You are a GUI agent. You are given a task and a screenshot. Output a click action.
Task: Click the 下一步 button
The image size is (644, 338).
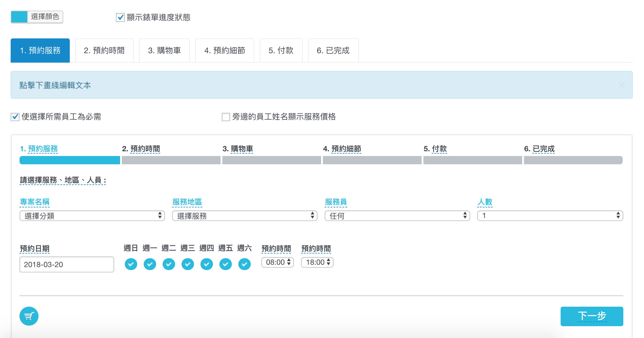tap(592, 316)
